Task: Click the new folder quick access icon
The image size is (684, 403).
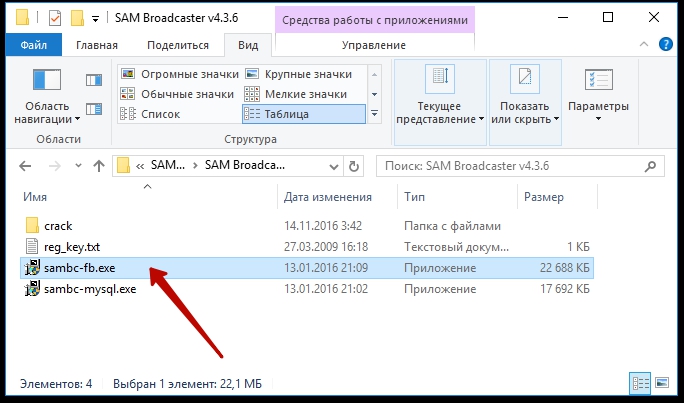Action: click(77, 18)
